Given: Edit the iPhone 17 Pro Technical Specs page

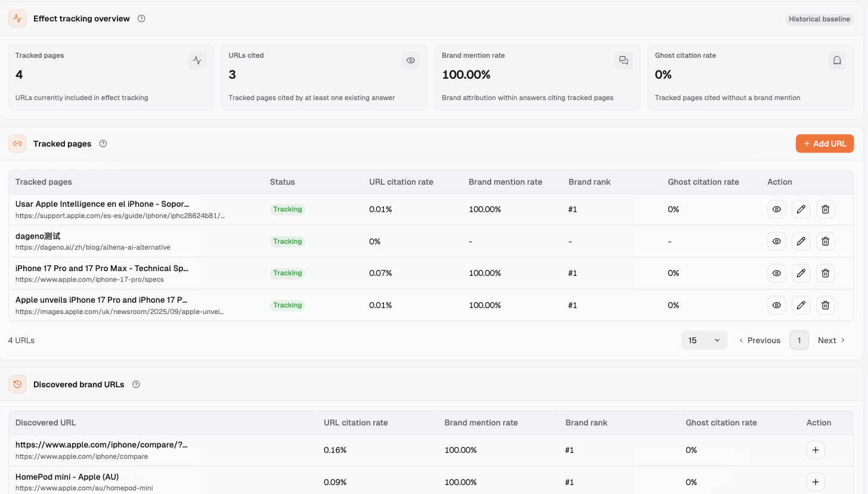Looking at the screenshot, I should pos(801,273).
